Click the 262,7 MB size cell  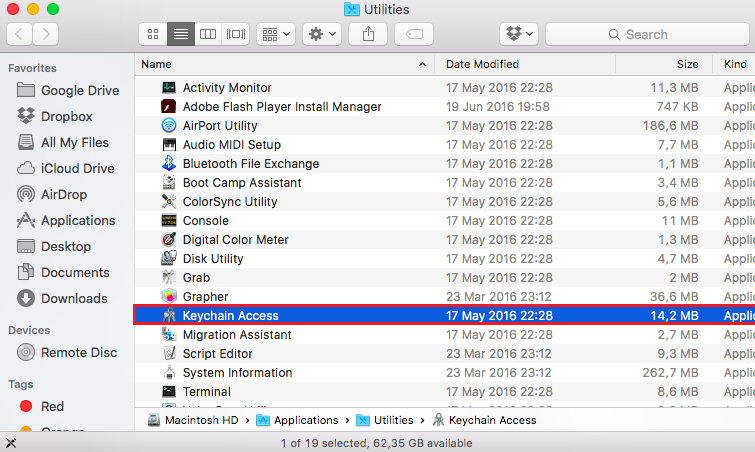(x=670, y=373)
